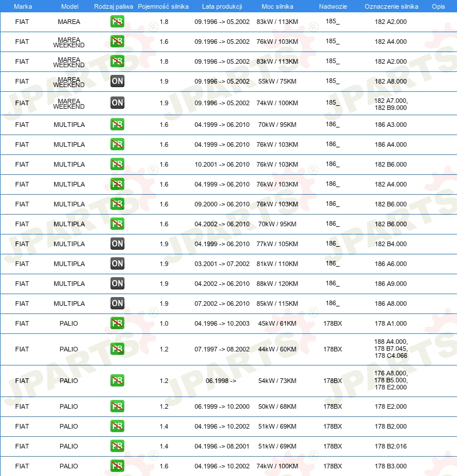Click production years 03.2001 -> 07.2002
This screenshot has width=457, height=476.
click(x=222, y=264)
